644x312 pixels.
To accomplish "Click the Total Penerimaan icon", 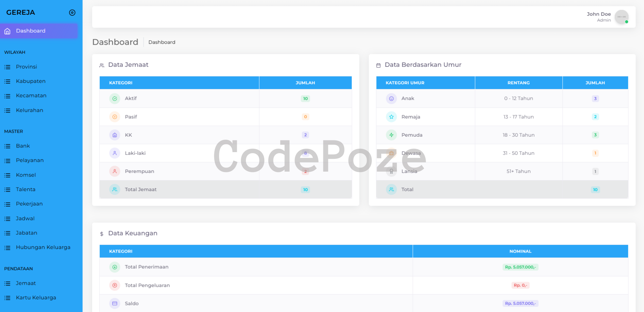I will click(x=115, y=267).
